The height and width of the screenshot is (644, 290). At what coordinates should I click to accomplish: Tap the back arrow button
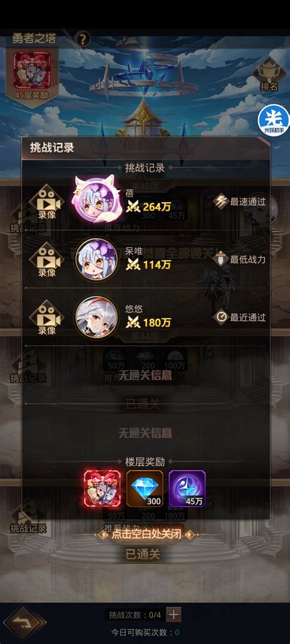[26, 623]
